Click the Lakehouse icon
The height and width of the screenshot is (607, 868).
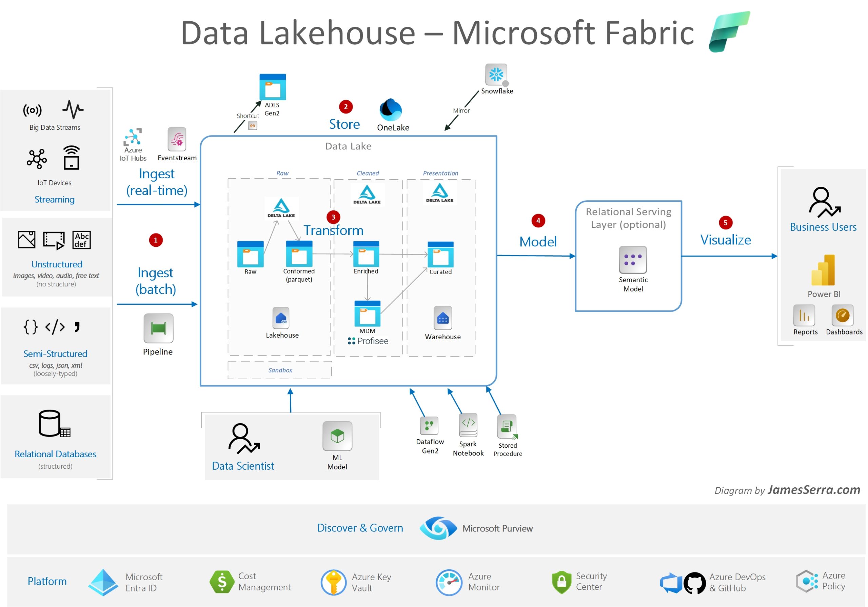click(281, 318)
